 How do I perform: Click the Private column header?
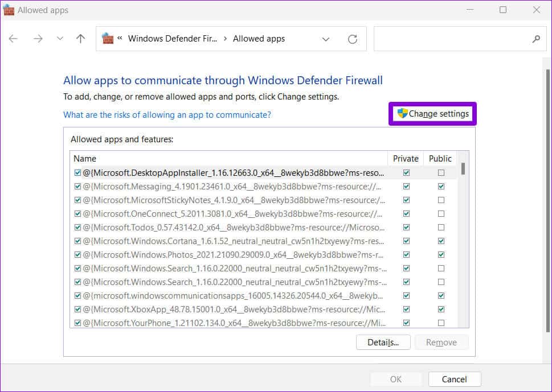(406, 159)
